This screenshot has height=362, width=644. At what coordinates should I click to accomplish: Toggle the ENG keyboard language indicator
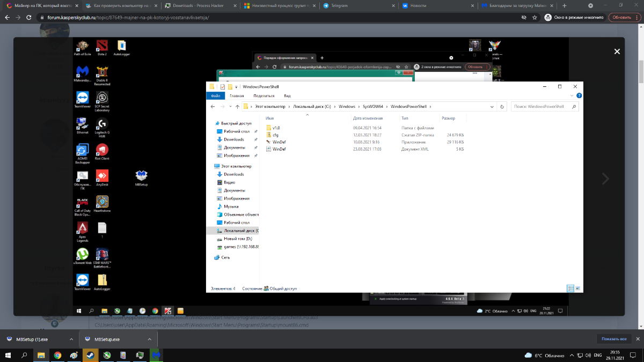597,356
